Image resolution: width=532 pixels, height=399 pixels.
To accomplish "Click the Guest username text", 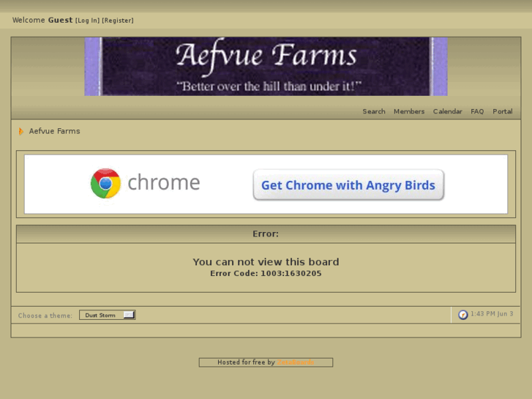I will pyautogui.click(x=60, y=20).
